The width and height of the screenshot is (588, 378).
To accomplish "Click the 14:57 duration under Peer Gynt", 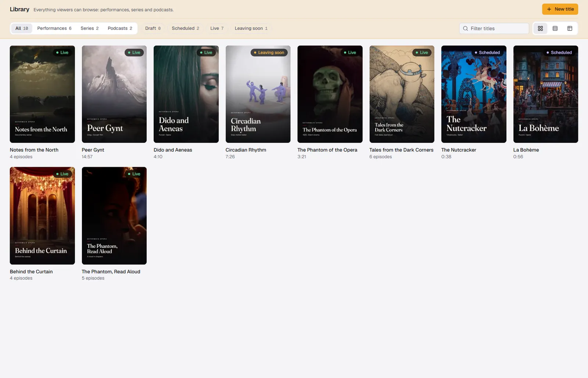I will tap(87, 157).
